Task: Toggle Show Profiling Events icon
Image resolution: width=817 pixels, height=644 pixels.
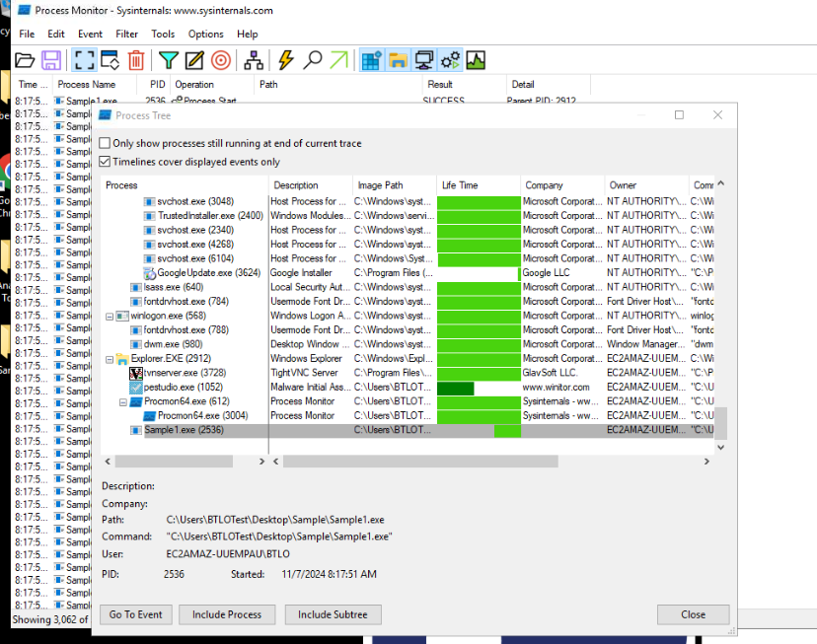Action: 476,60
